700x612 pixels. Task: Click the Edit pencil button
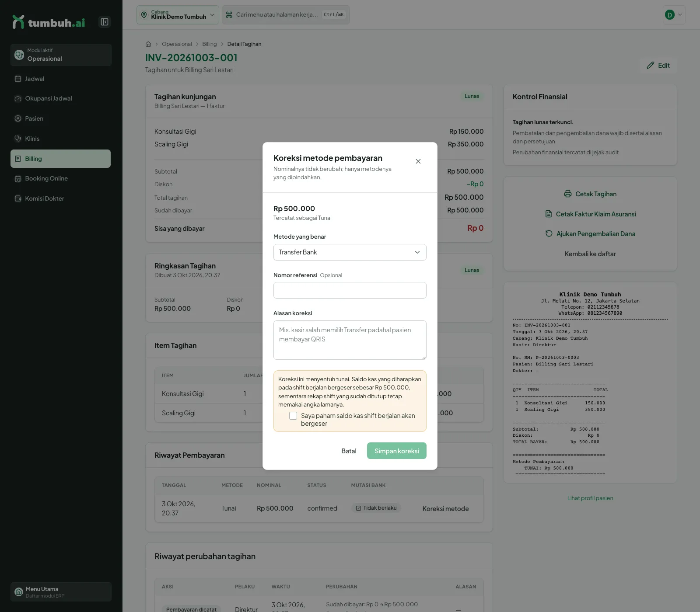pos(658,66)
